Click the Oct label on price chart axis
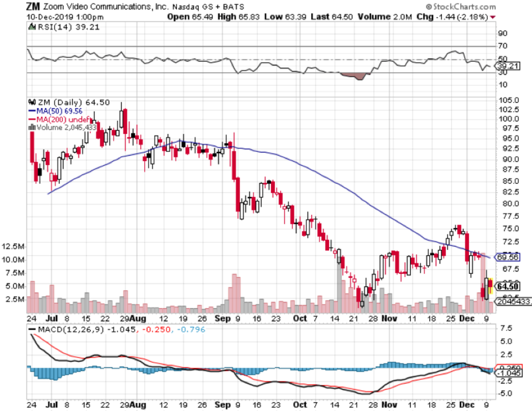This screenshot has width=532, height=411. coord(300,318)
